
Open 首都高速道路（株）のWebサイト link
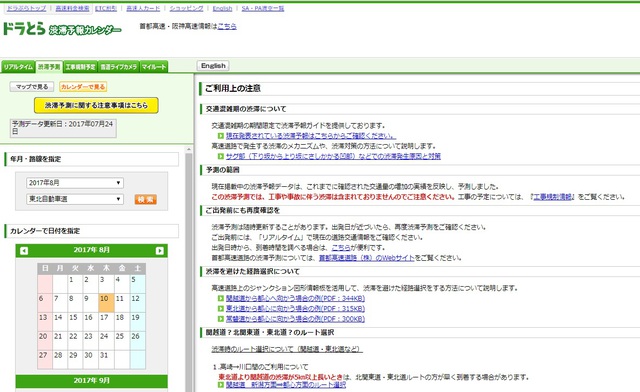(367, 258)
